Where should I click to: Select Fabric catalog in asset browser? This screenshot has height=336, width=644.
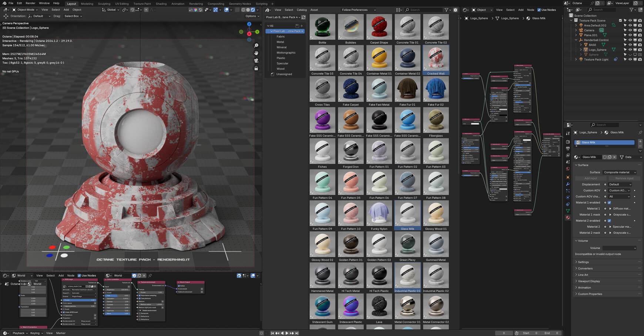pos(281,37)
